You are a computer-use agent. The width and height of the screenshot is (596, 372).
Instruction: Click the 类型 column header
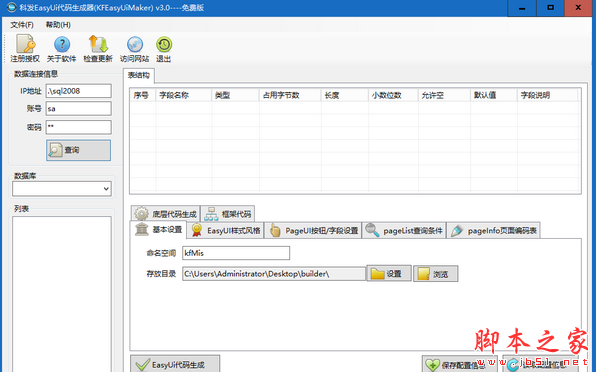(235, 95)
